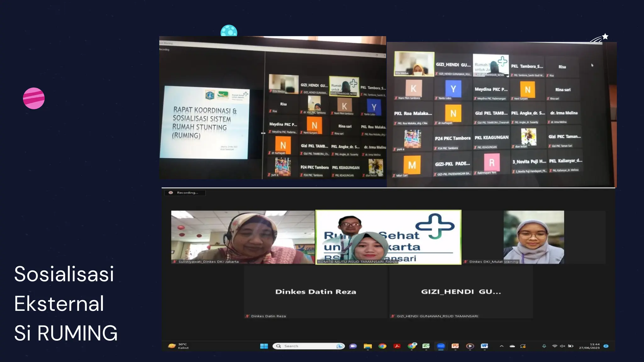This screenshot has width=644, height=362.
Task: Launch Google Chrome from the taskbar
Action: point(382,346)
